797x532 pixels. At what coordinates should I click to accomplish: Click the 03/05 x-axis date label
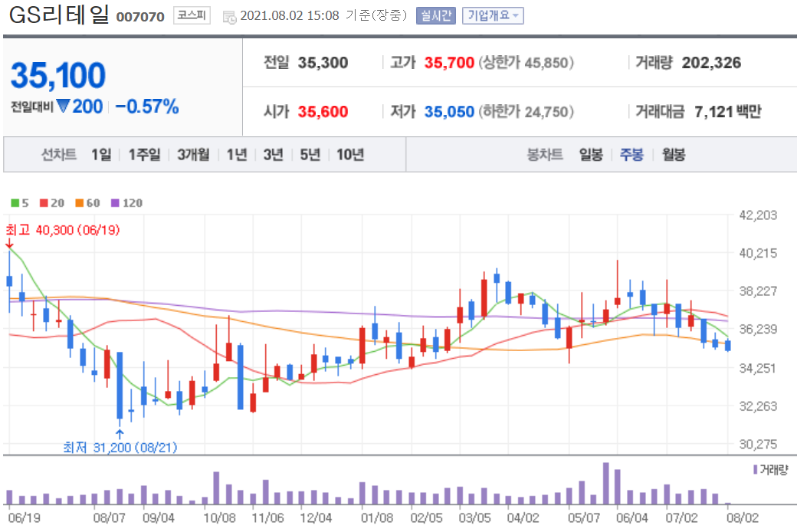click(474, 518)
